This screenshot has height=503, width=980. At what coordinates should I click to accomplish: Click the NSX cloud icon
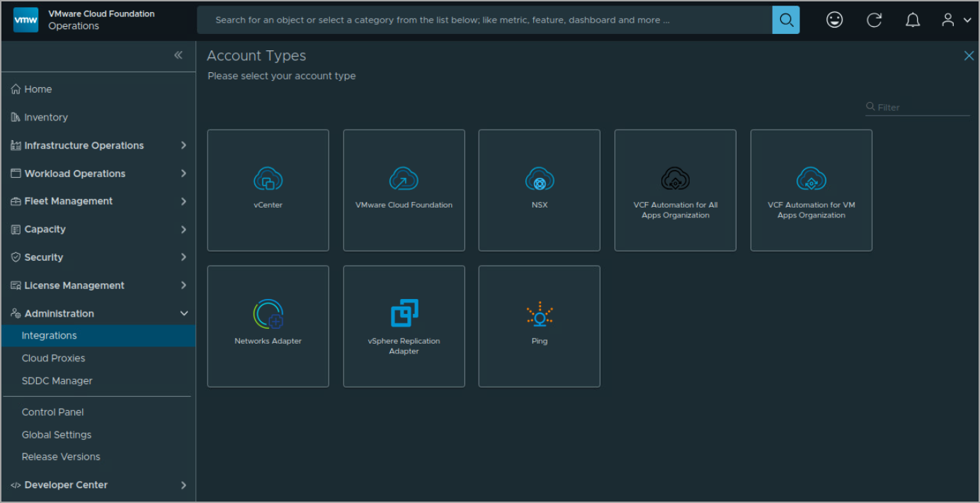click(x=540, y=179)
